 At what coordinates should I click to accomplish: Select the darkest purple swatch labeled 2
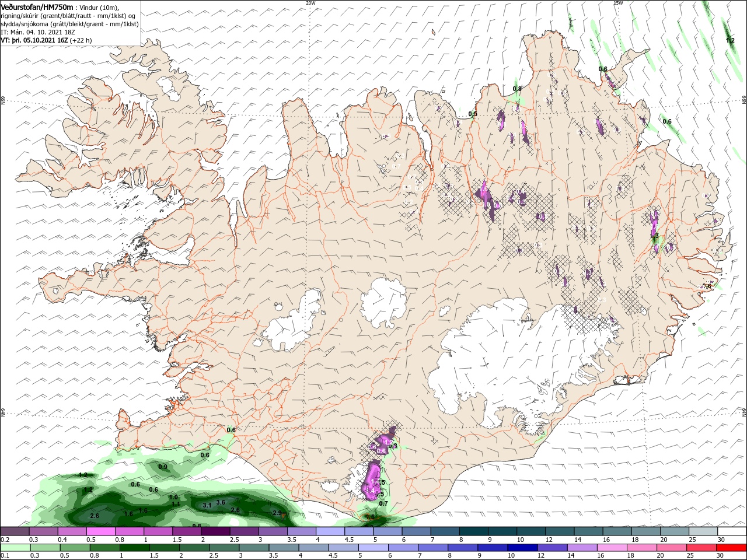coord(215,531)
